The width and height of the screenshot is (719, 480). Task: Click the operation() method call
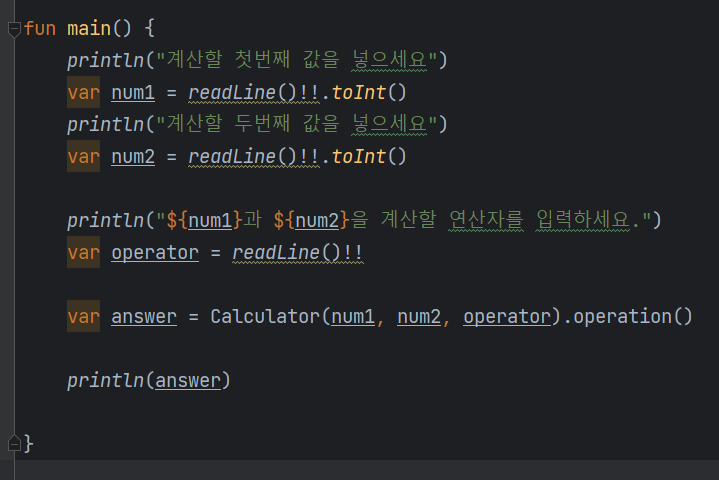point(633,316)
